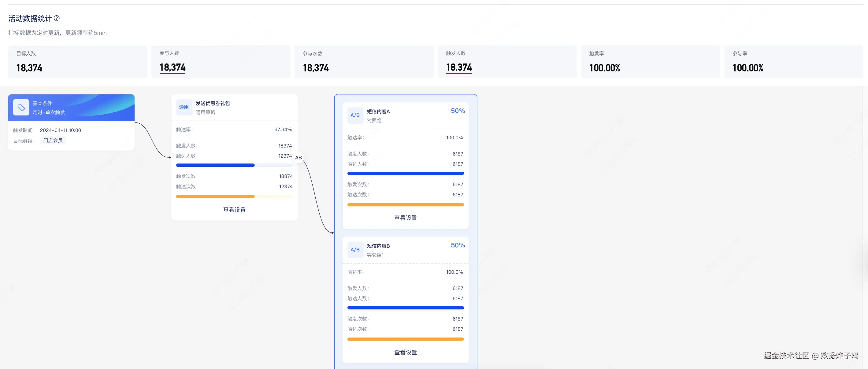Open 查看设置 on 短信内容A card
Screen dimensions: 868x369
coord(406,218)
